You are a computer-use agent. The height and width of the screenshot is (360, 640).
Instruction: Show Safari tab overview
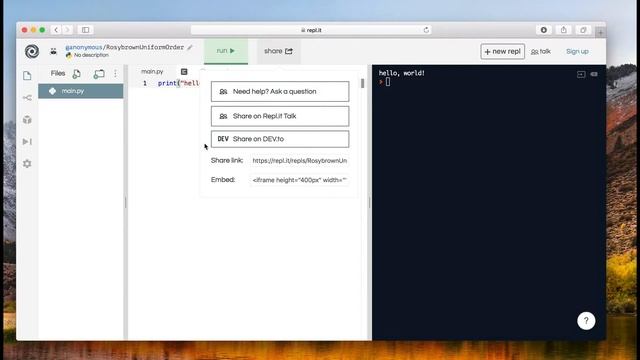pos(583,30)
